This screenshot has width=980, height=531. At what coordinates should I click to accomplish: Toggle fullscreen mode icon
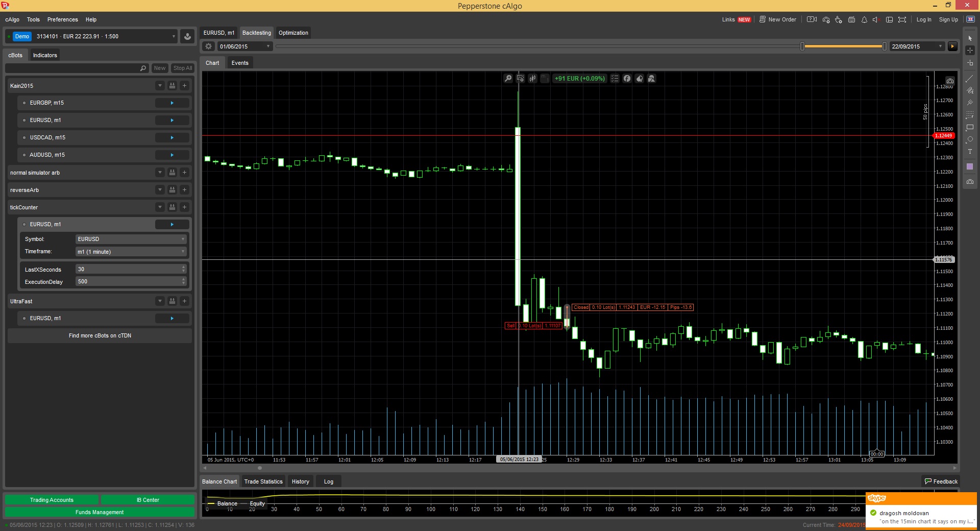[x=902, y=19]
